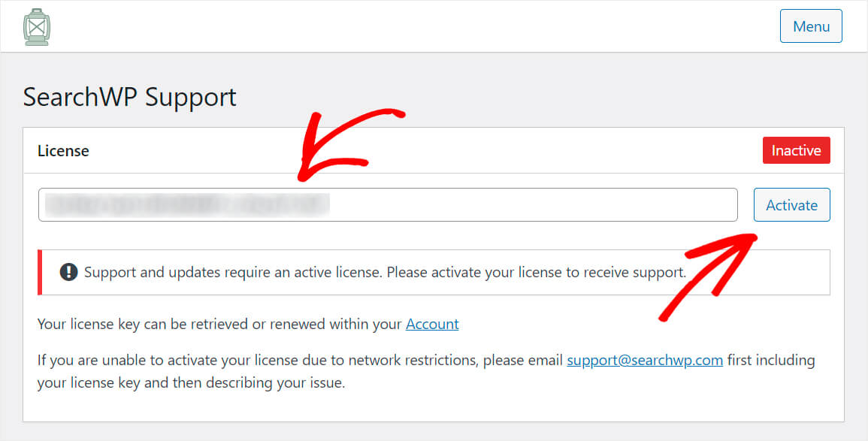Screen dimensions: 868x441
Task: Open the Menu button
Action: (810, 26)
